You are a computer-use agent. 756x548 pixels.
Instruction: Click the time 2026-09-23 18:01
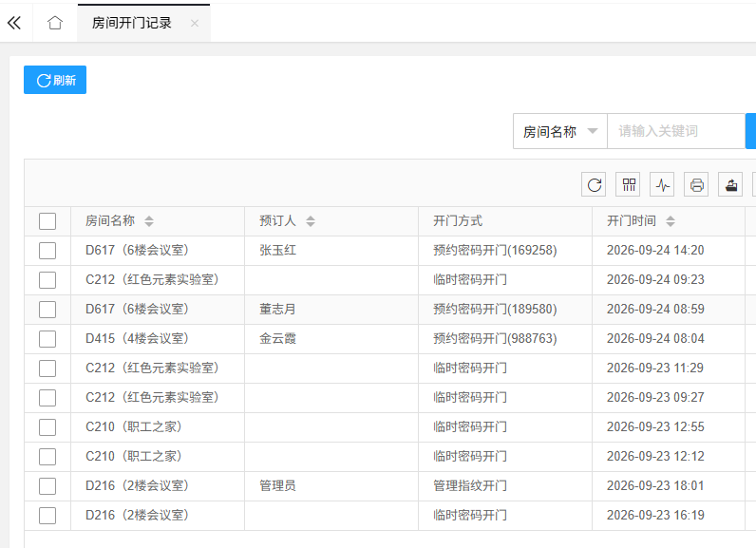pyautogui.click(x=655, y=485)
